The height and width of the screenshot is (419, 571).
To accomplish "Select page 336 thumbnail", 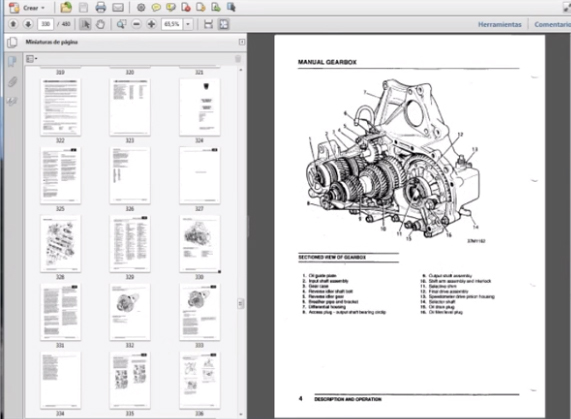I will pos(200,380).
